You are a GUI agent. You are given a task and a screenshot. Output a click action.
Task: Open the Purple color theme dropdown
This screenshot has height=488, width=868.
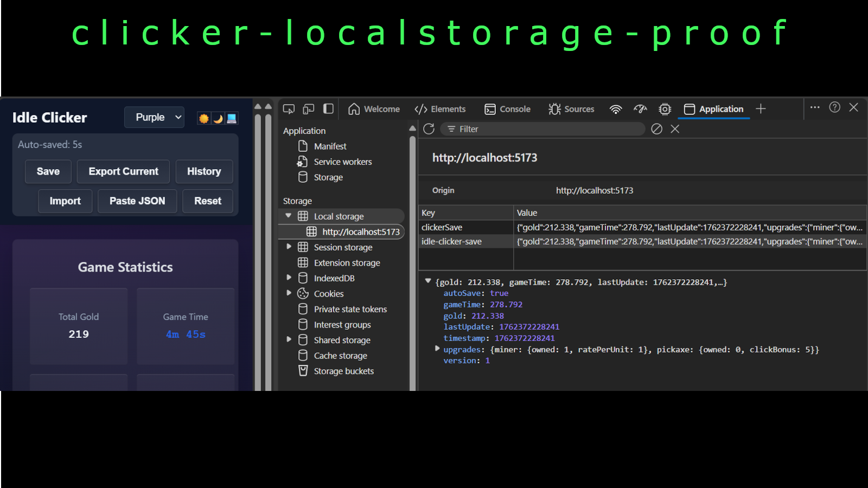pos(154,117)
